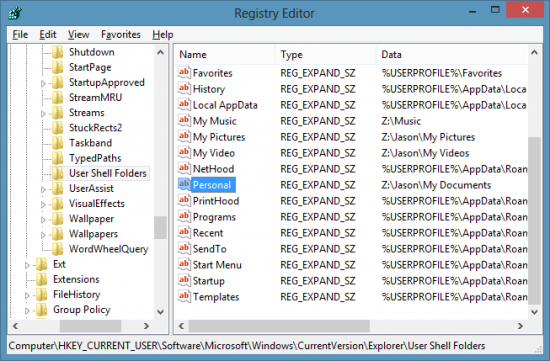
Task: Click the string value icon beside Programs
Action: [x=184, y=216]
